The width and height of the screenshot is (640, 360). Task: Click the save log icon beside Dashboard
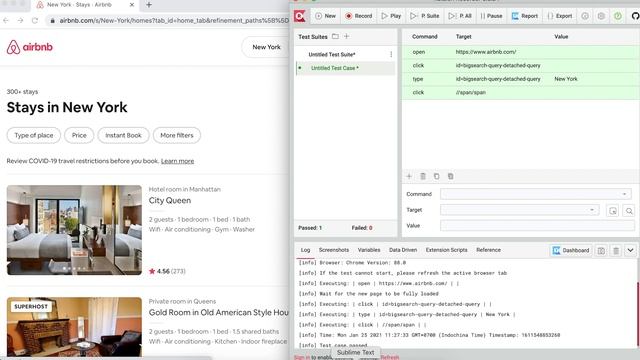[x=601, y=250]
